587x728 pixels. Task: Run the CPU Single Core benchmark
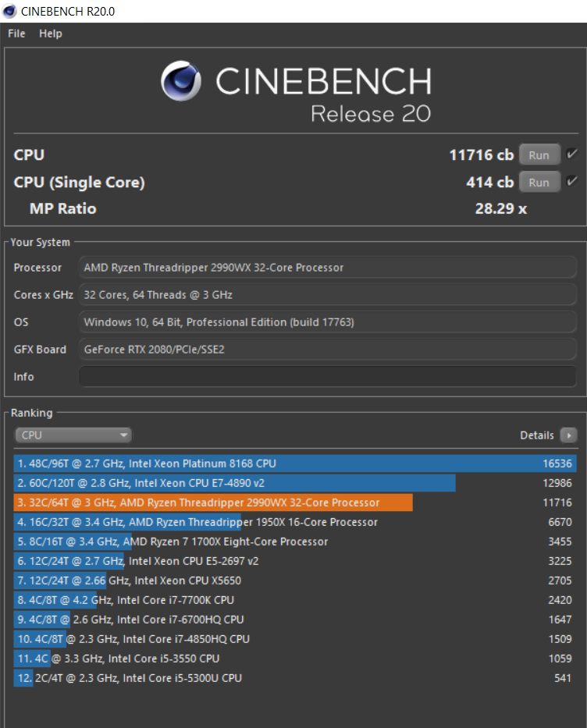[x=539, y=182]
